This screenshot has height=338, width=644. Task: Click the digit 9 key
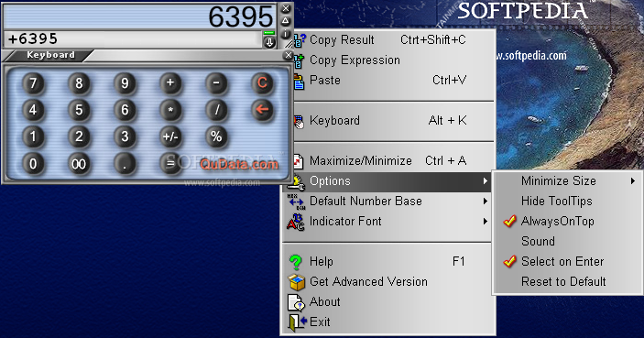[x=125, y=83]
